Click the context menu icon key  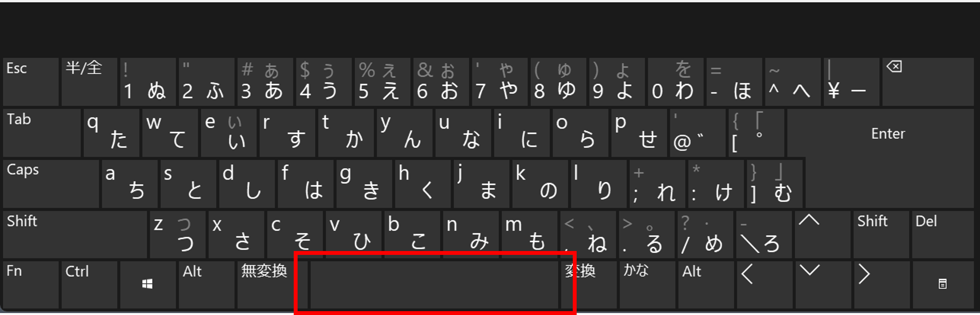943,285
